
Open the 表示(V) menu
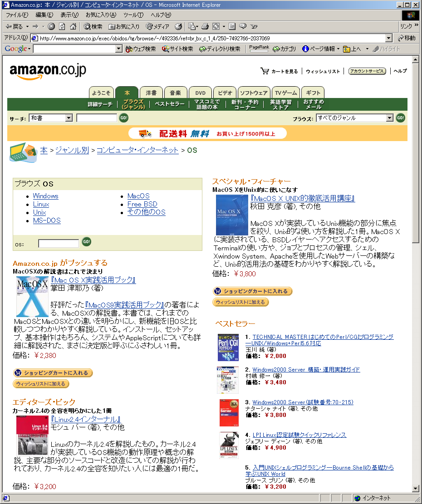tap(69, 15)
